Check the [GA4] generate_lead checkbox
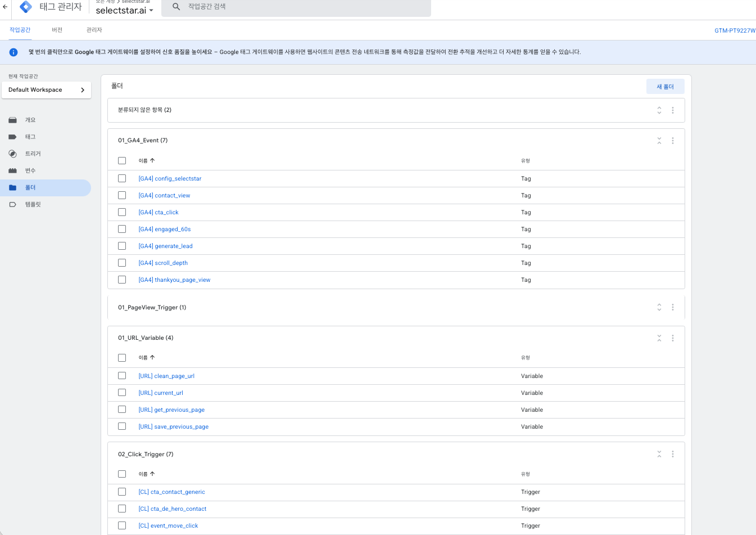Viewport: 756px width, 535px height. coord(122,246)
